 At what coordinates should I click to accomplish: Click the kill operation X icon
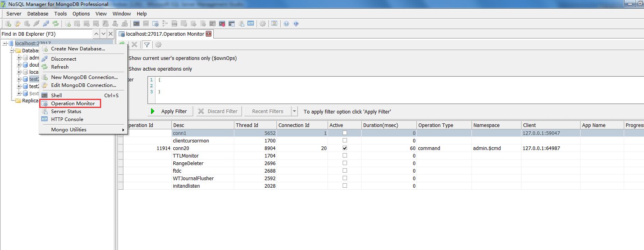pyautogui.click(x=134, y=45)
